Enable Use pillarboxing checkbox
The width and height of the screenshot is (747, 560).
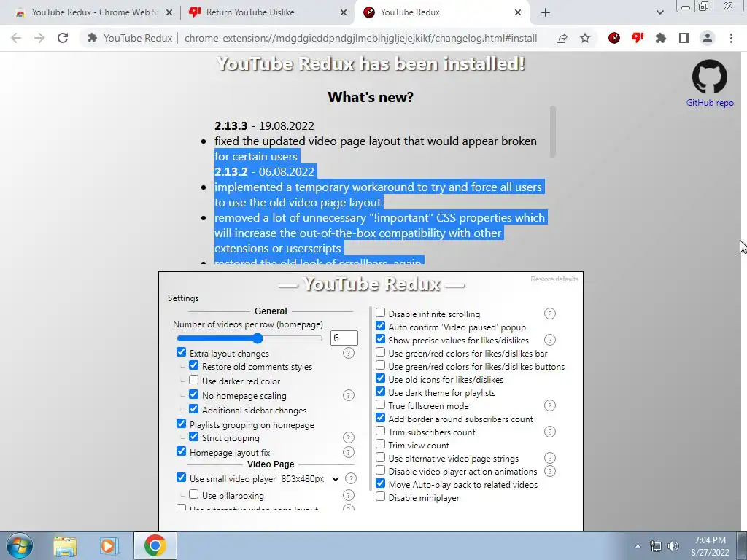pos(193,494)
